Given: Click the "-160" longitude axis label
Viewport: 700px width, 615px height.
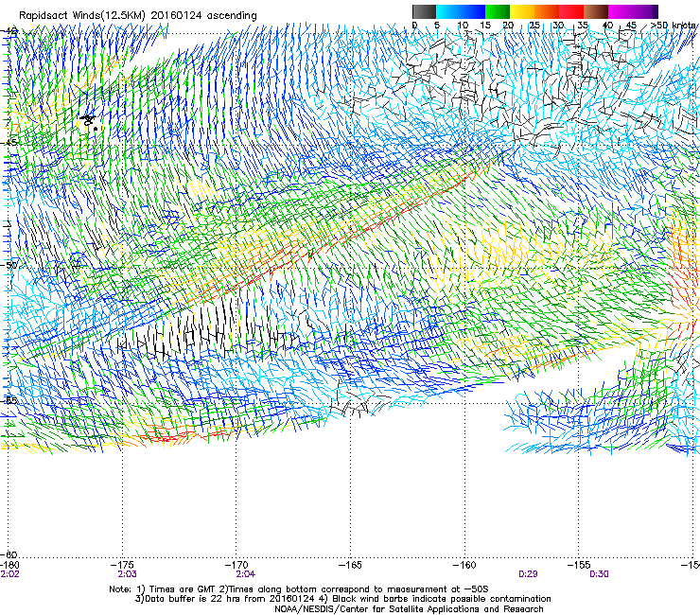Looking at the screenshot, I should [464, 565].
